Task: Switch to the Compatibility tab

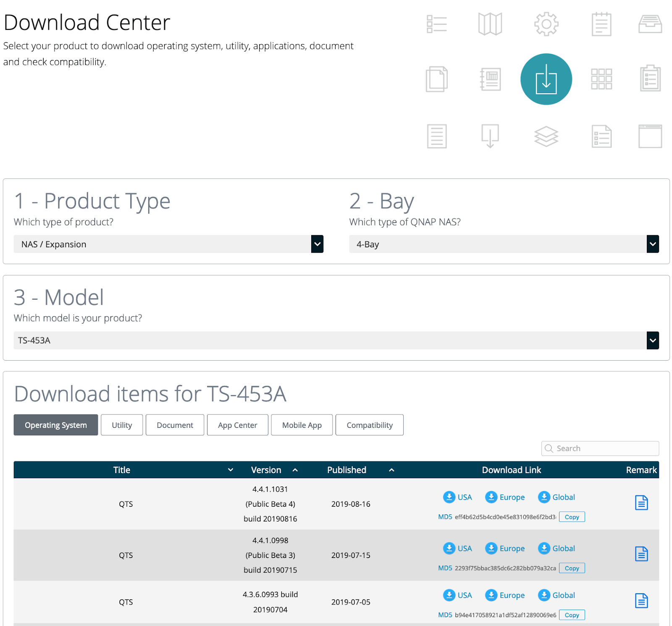Action: pos(369,425)
